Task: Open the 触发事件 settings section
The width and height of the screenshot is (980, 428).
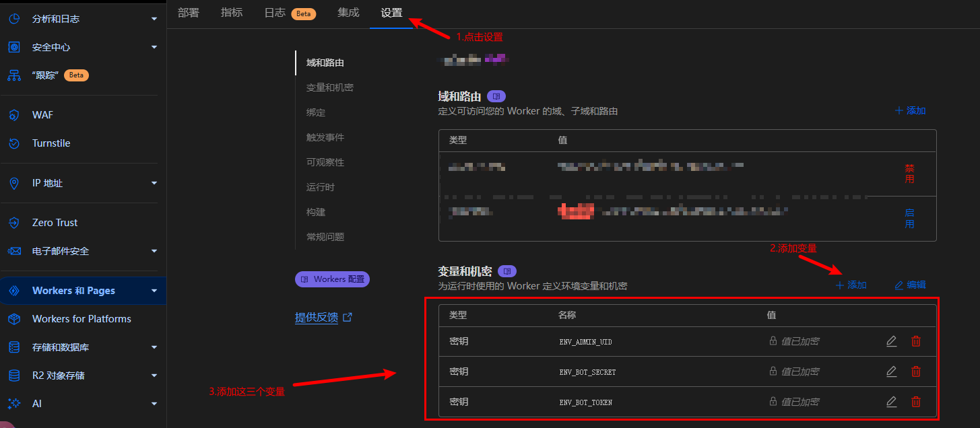Action: pos(325,137)
